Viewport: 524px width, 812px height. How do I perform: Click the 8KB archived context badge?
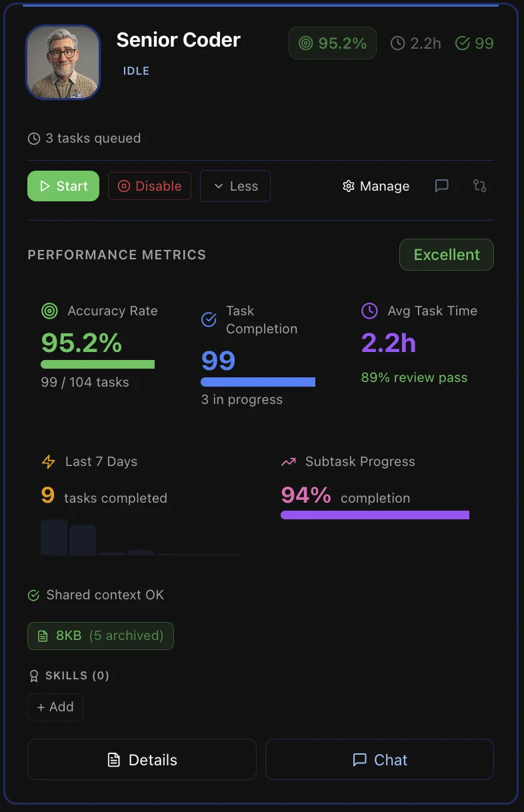click(x=101, y=636)
